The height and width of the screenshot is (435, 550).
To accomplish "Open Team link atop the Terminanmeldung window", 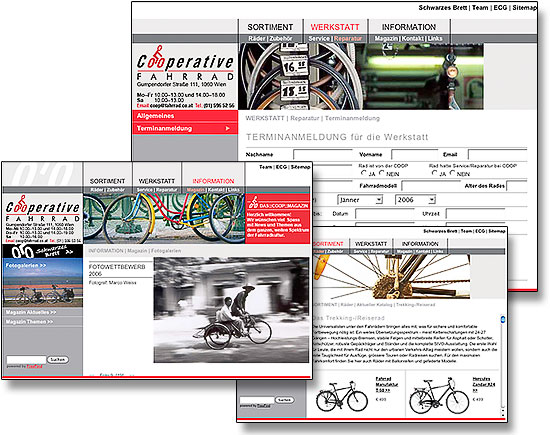I will (480, 7).
